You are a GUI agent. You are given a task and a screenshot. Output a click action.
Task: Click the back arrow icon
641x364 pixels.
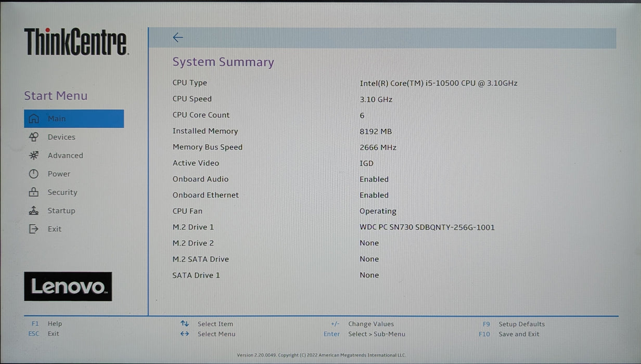coord(178,37)
